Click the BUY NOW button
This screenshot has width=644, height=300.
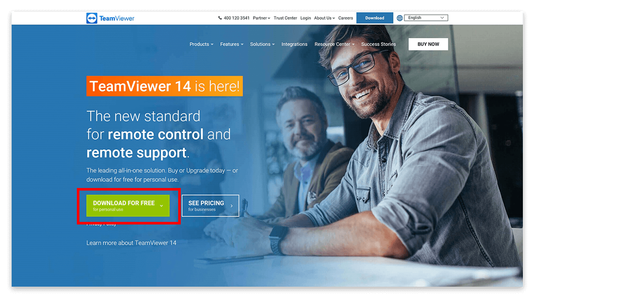tap(428, 44)
